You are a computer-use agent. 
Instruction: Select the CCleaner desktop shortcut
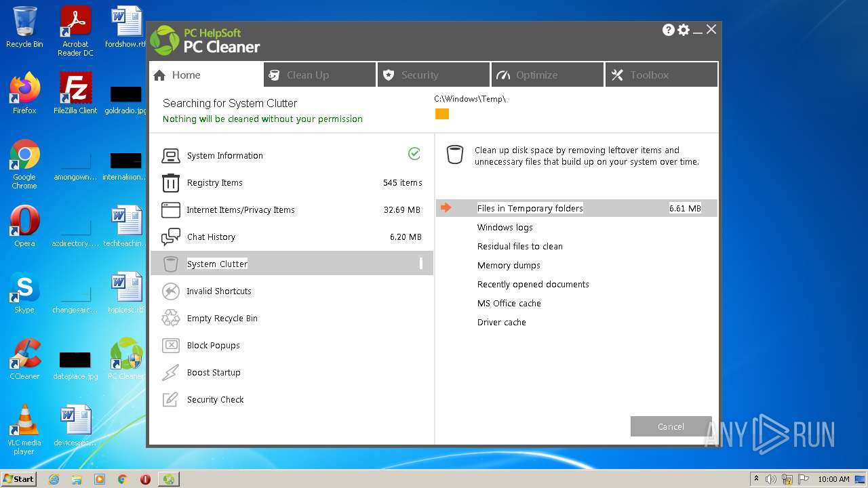[24, 359]
